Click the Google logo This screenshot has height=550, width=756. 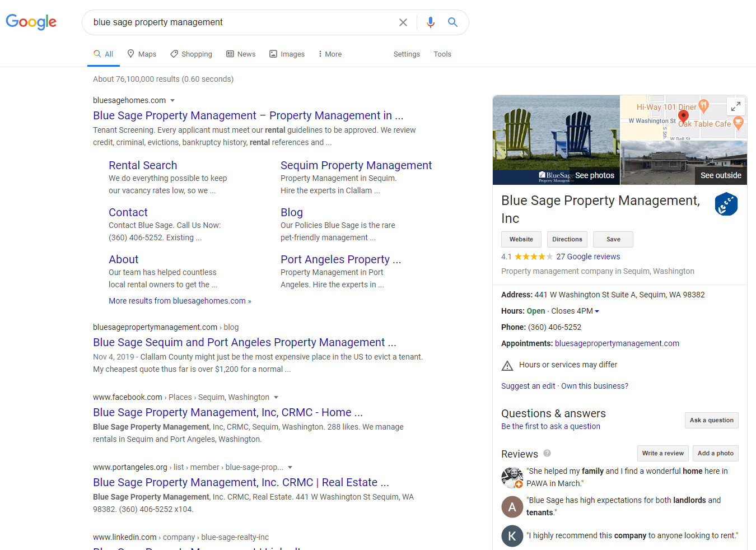[x=31, y=22]
